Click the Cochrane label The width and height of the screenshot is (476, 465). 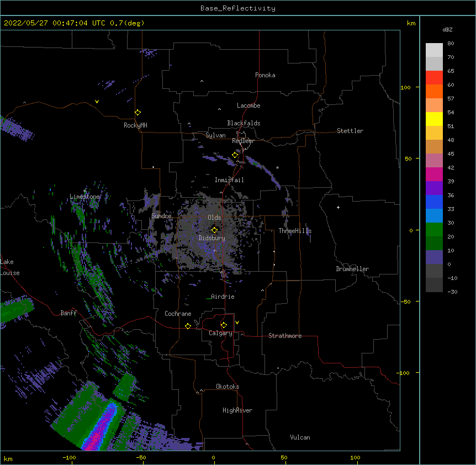(x=178, y=314)
